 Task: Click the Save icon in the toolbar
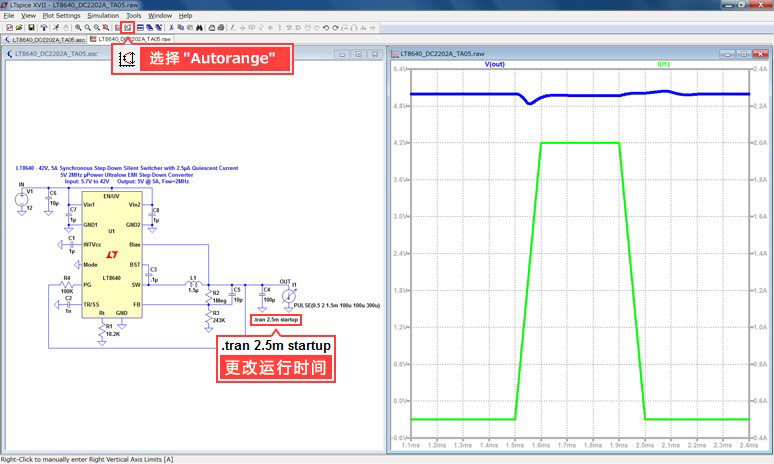coord(31,27)
